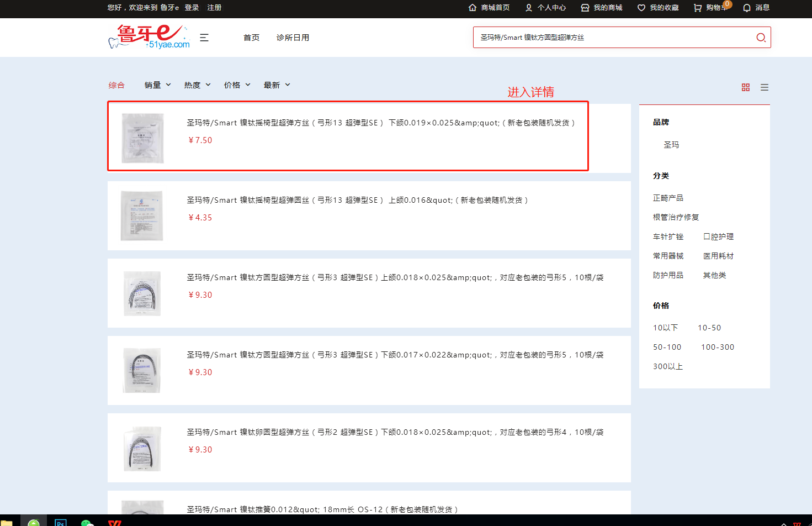Open 个人中心 text link

pyautogui.click(x=552, y=8)
